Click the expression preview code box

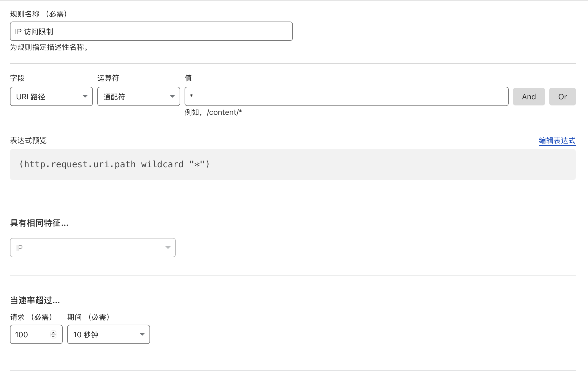pyautogui.click(x=293, y=165)
